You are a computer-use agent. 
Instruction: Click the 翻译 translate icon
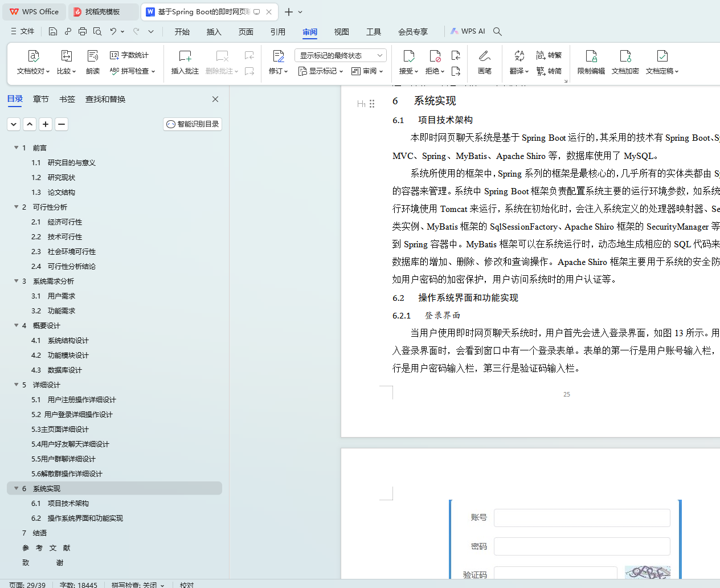519,63
